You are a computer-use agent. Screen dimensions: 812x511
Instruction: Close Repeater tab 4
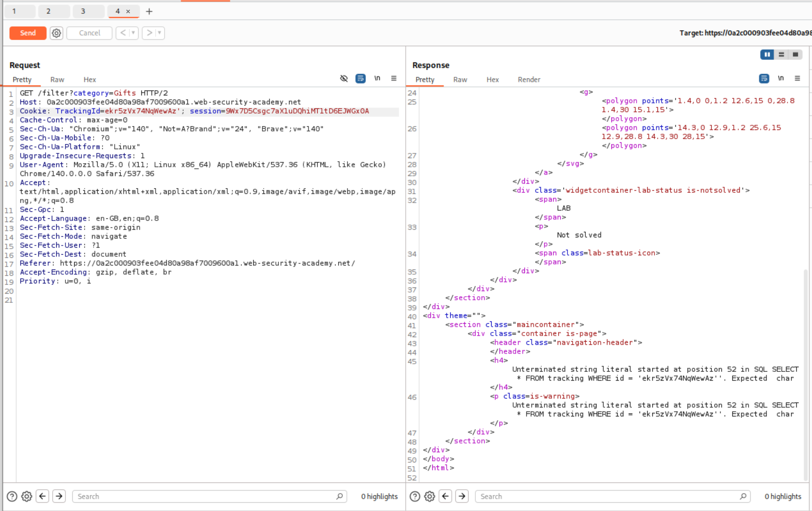[128, 11]
